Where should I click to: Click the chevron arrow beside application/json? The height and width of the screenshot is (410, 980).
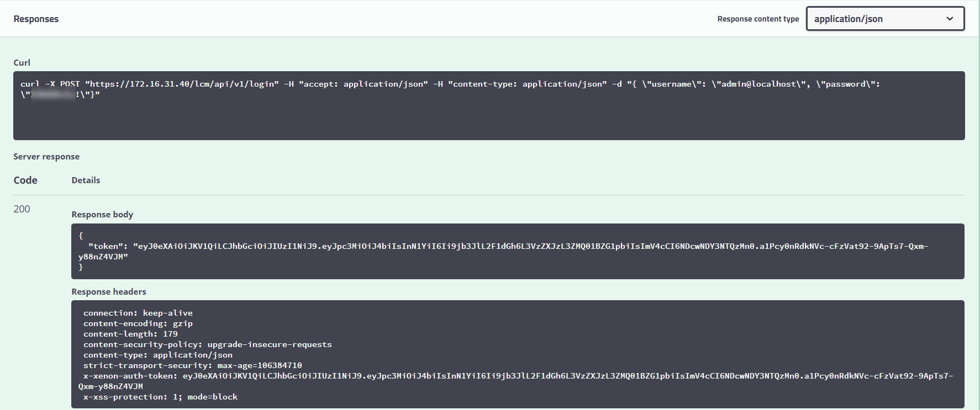tap(950, 19)
